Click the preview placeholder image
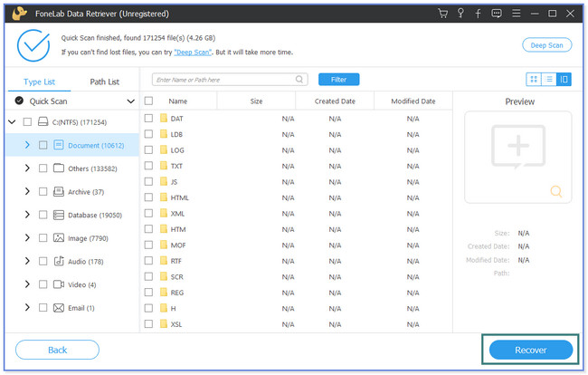The height and width of the screenshot is (375, 588). click(x=518, y=147)
